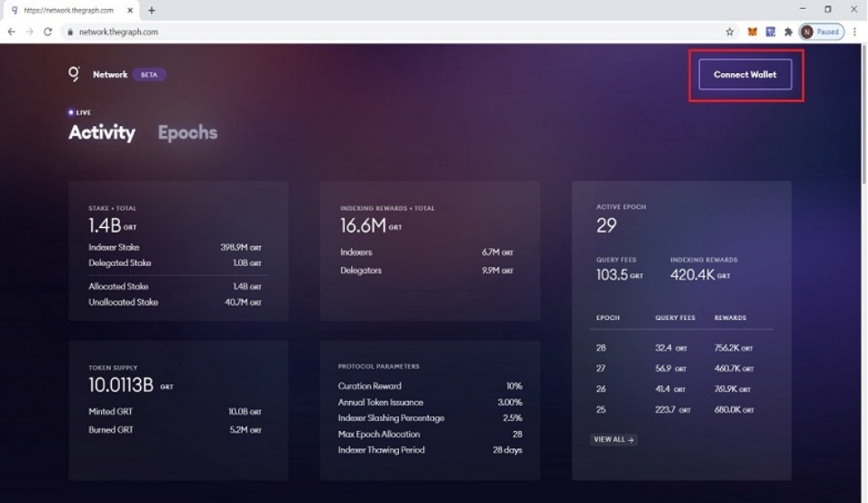
Task: Bookmark this page with the star icon
Action: point(730,32)
